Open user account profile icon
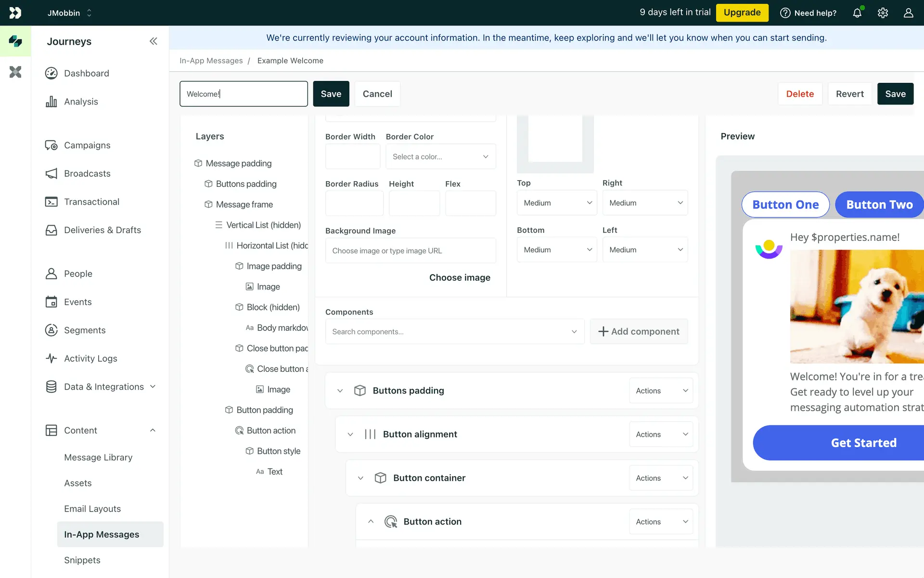The width and height of the screenshot is (924, 578). (908, 13)
